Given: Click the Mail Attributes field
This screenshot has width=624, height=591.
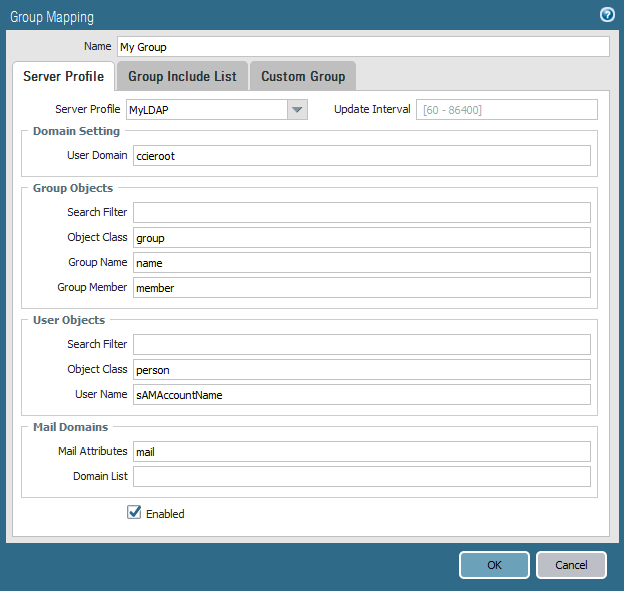Looking at the screenshot, I should tap(361, 451).
